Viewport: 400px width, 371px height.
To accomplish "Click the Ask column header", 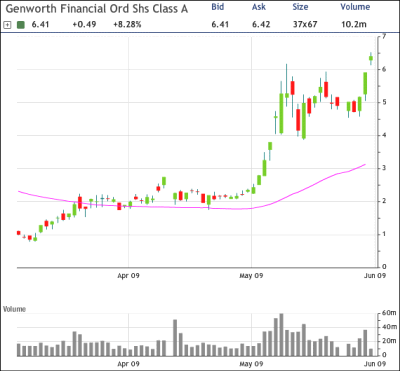I will 258,7.
